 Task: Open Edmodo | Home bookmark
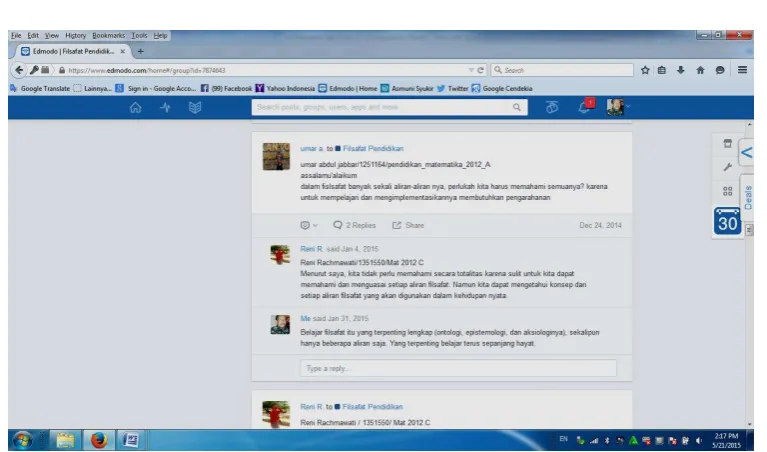tap(348, 89)
